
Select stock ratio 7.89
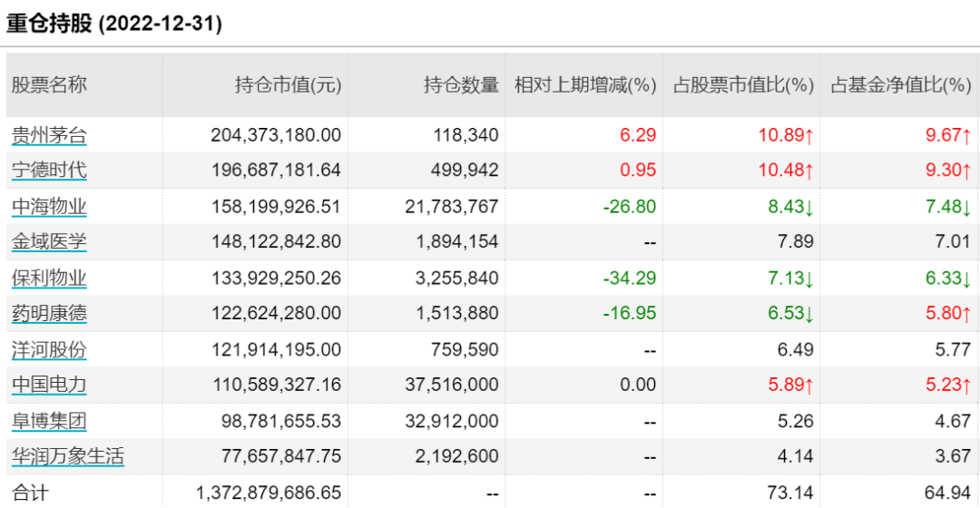point(796,241)
